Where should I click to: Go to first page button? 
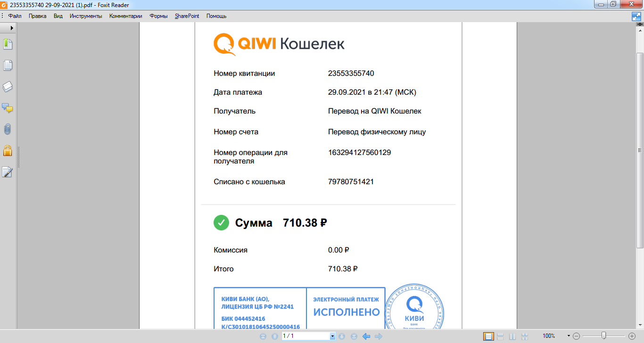264,336
